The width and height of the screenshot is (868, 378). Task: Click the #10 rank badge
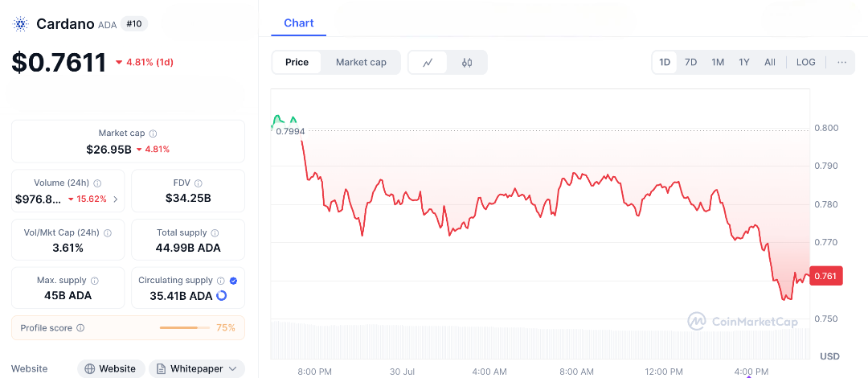(x=134, y=24)
